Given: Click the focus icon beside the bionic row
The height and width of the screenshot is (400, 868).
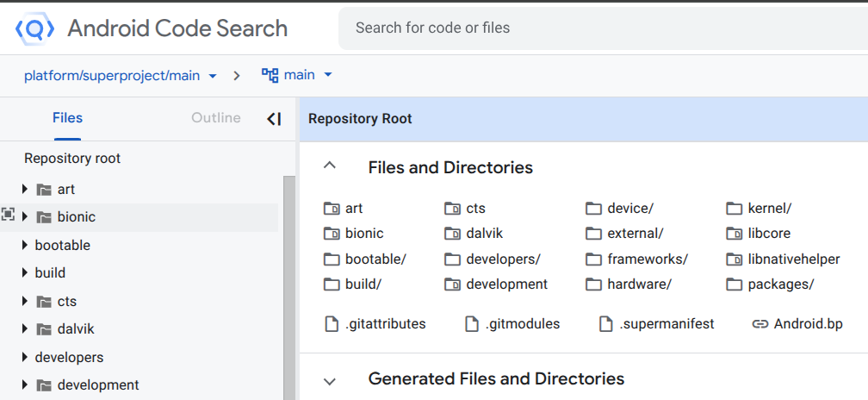Looking at the screenshot, I should (x=8, y=215).
